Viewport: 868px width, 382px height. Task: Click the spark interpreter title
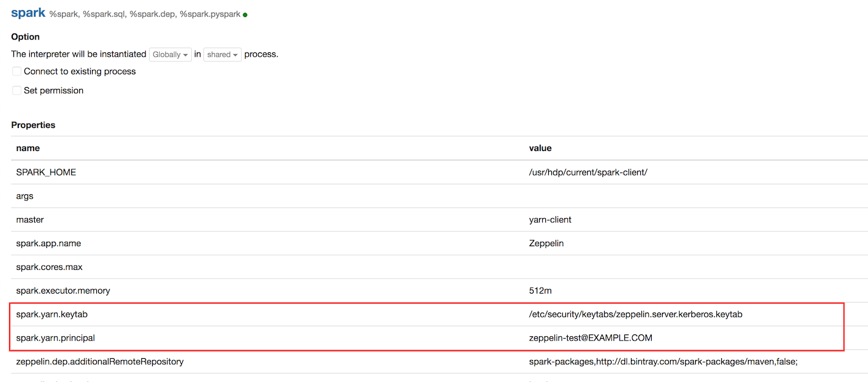tap(28, 13)
